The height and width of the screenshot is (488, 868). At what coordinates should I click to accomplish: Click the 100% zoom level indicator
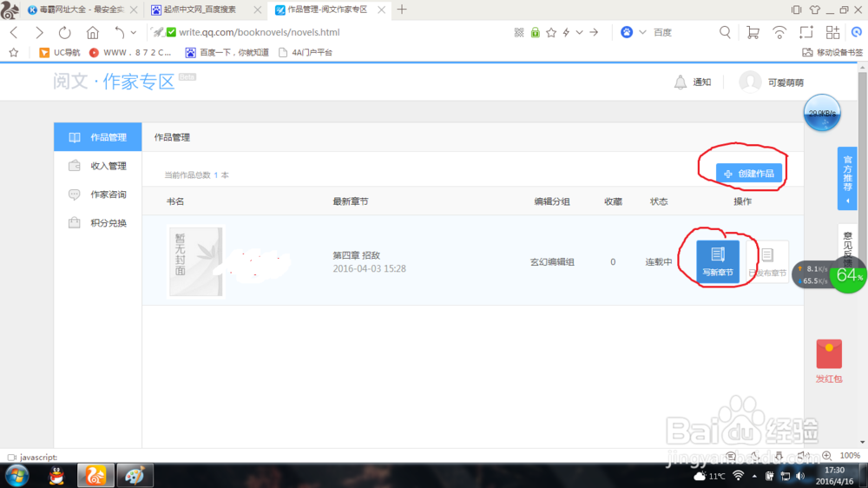point(850,455)
